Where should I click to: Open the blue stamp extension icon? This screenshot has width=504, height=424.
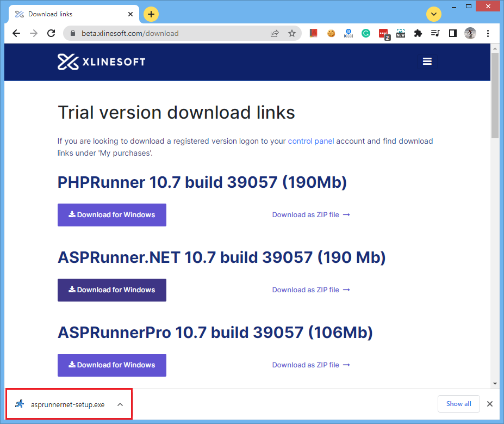[x=349, y=33]
